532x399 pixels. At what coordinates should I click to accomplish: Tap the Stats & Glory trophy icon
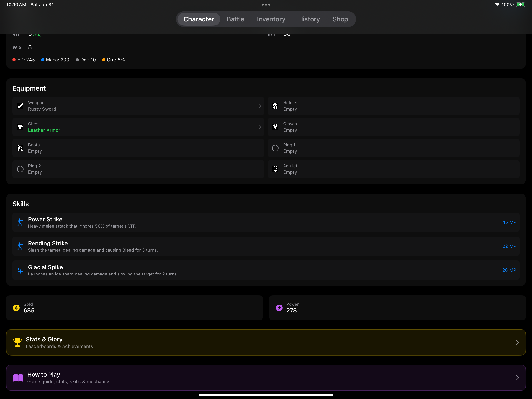point(17,342)
